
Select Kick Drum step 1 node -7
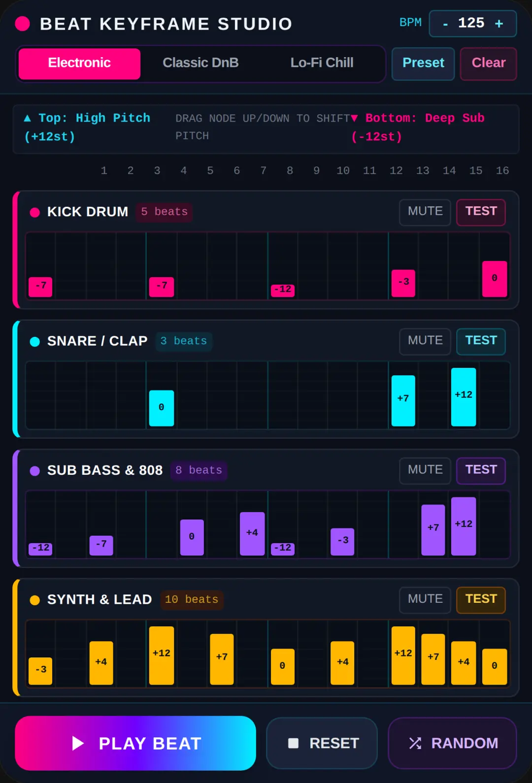tap(40, 287)
